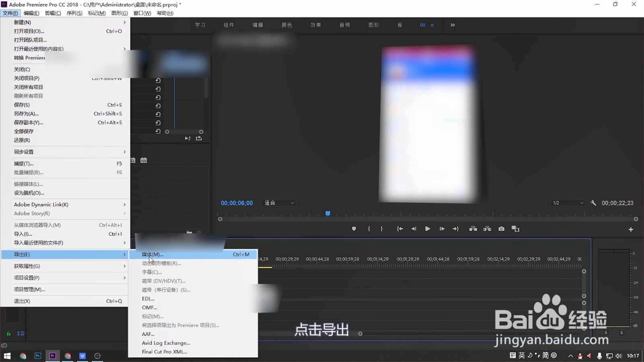The width and height of the screenshot is (644, 362).
Task: Click the Button Editor plus button
Action: coord(631,228)
